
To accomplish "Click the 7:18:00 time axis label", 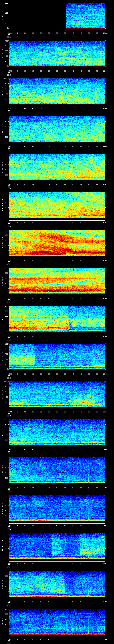I will tap(9, 374).
